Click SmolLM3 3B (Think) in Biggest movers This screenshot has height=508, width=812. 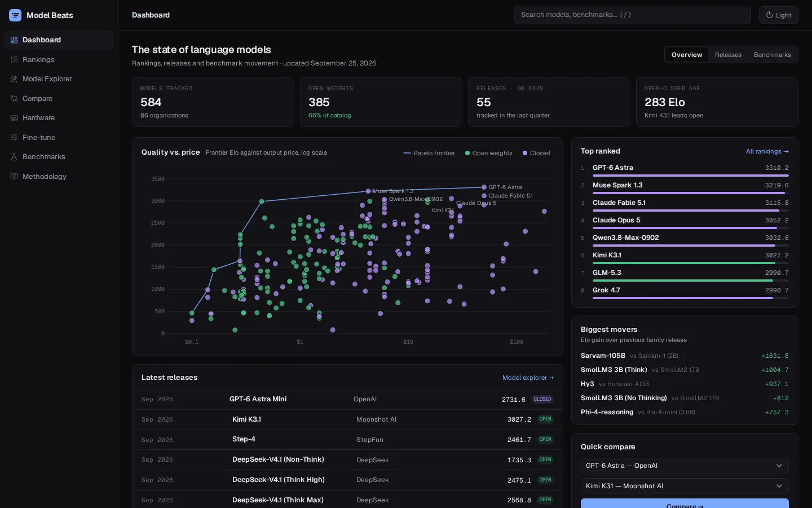[x=614, y=370]
